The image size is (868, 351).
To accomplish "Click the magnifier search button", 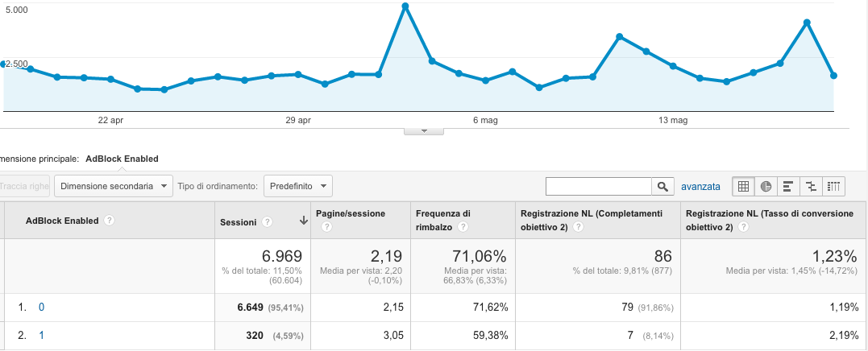I will pyautogui.click(x=662, y=187).
